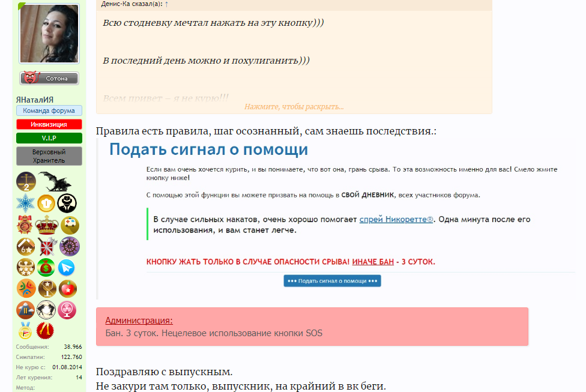Click bold text СВОЙ ДНЕВНИК
The height and width of the screenshot is (392, 586).
(x=367, y=195)
